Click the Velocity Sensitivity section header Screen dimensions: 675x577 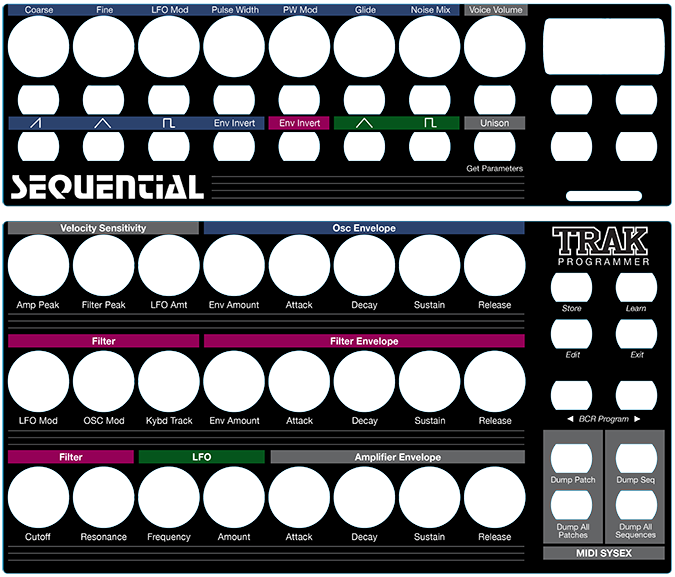click(x=103, y=228)
